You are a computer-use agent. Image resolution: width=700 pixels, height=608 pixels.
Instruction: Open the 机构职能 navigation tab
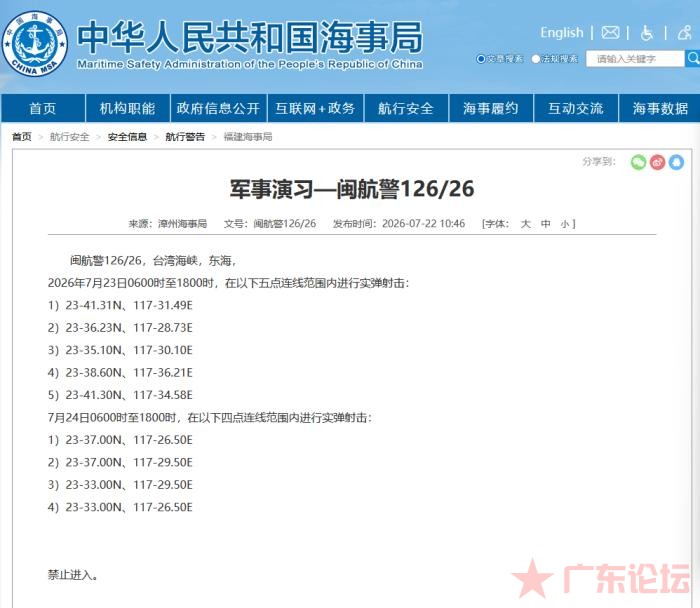(127, 108)
